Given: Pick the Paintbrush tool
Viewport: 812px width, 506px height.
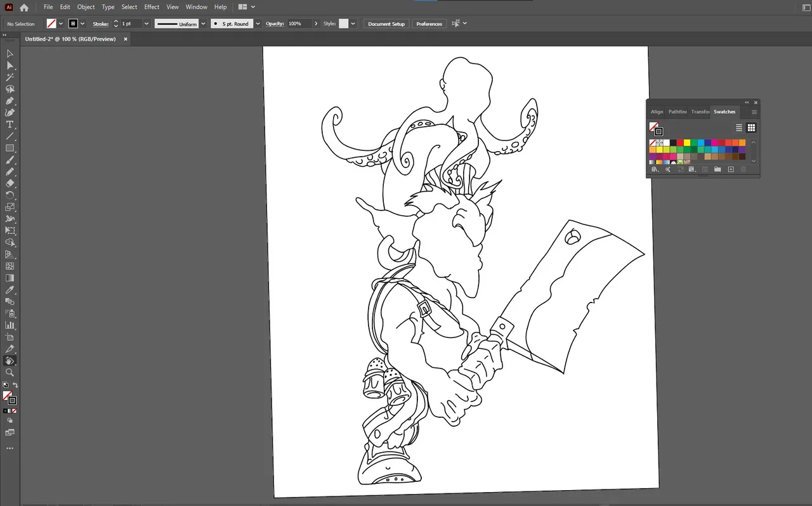Looking at the screenshot, I should [10, 160].
